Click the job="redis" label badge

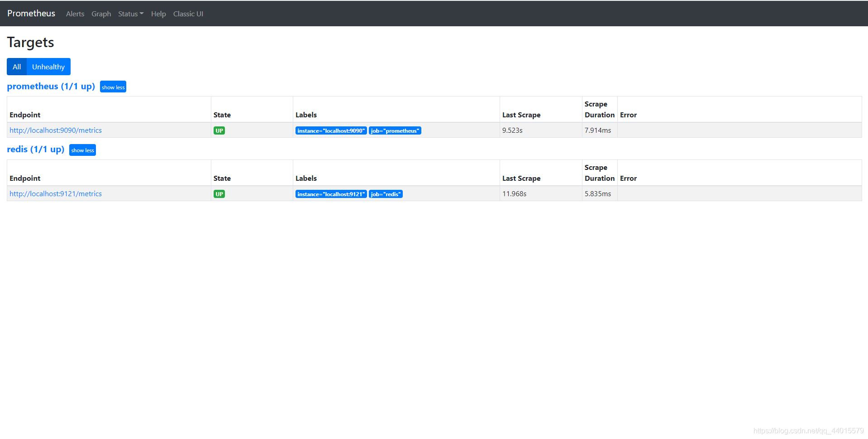(x=386, y=194)
